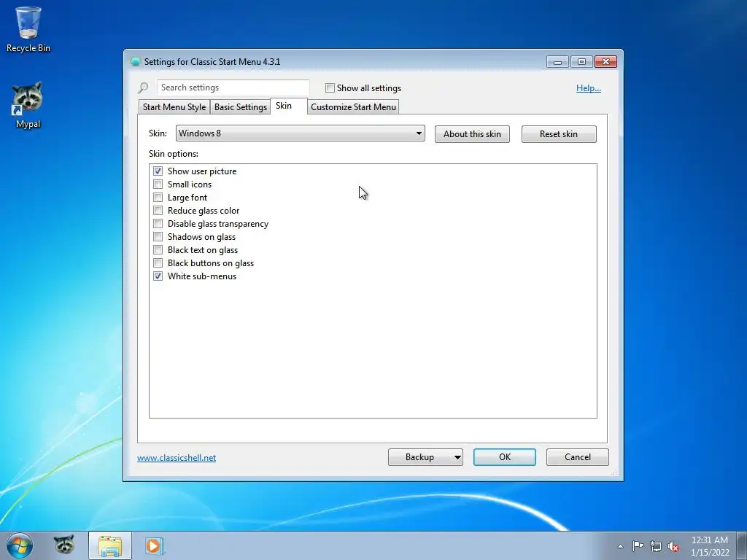This screenshot has width=747, height=560.
Task: Maximize the settings window
Action: (581, 62)
